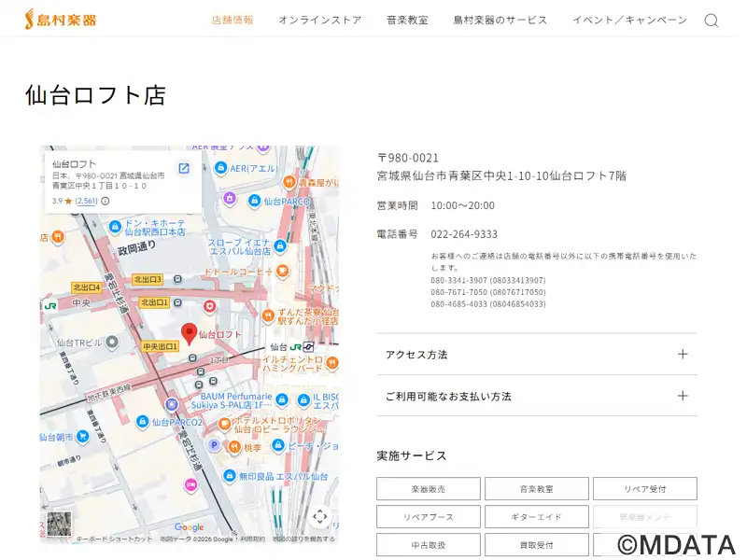The image size is (747, 560).
Task: Switch to satellite layer thumbnail
Action: point(59,525)
